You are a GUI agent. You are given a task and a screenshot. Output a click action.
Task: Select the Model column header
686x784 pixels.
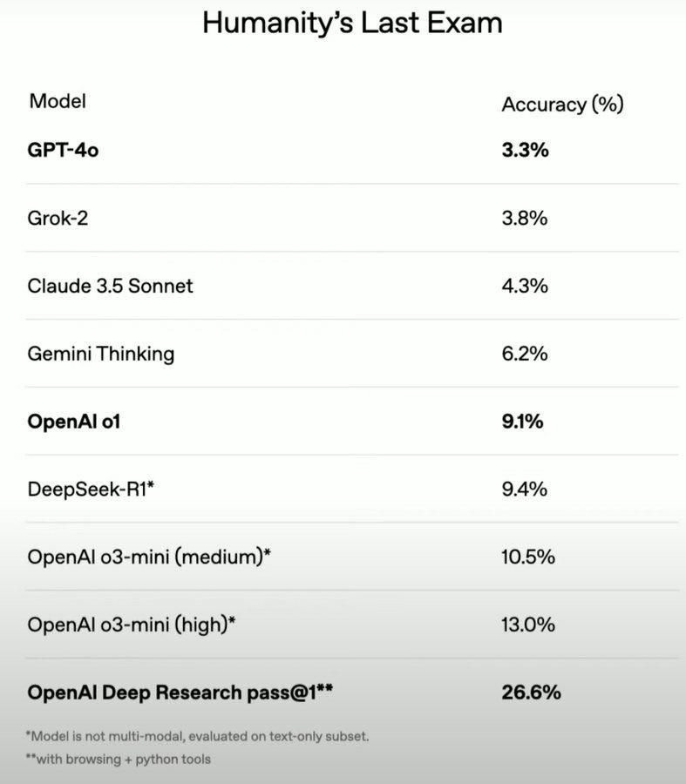(x=58, y=101)
